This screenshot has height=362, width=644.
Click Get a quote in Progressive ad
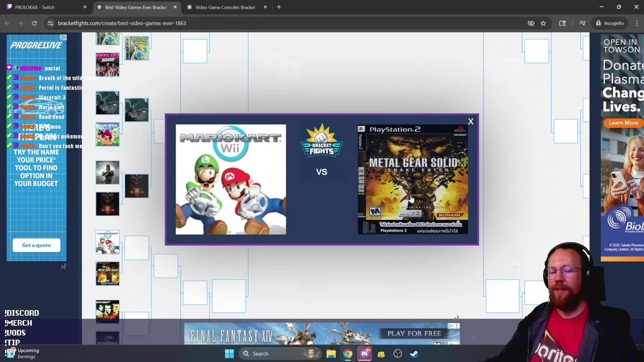pyautogui.click(x=36, y=245)
